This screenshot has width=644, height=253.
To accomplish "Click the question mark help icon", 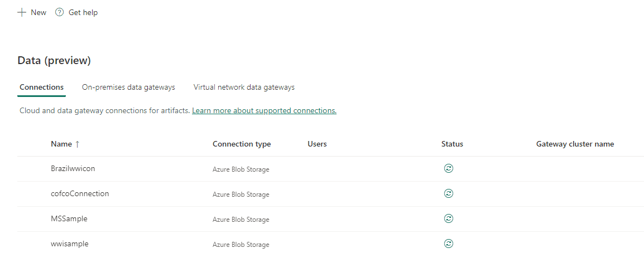I will (x=60, y=12).
